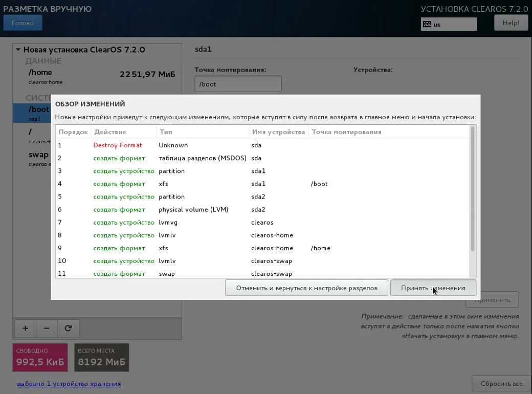
Task: Open the выбрано 1 устройство хранения link
Action: pyautogui.click(x=69, y=384)
